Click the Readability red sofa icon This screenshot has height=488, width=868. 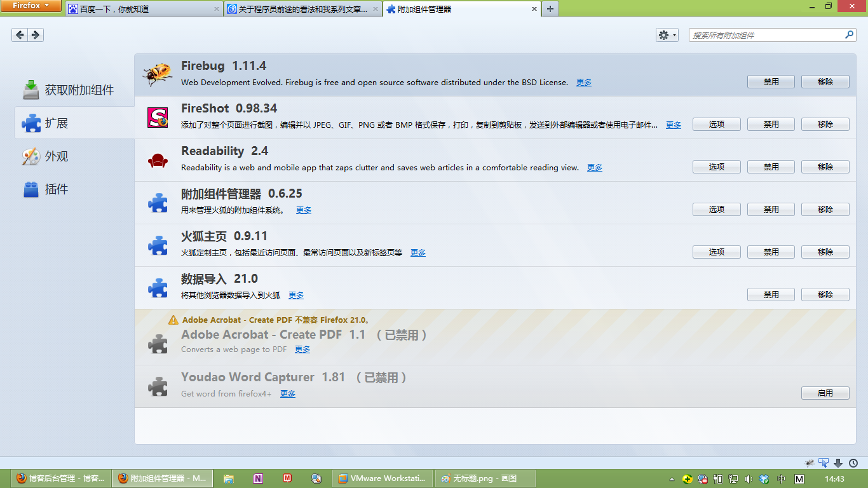[x=158, y=161]
